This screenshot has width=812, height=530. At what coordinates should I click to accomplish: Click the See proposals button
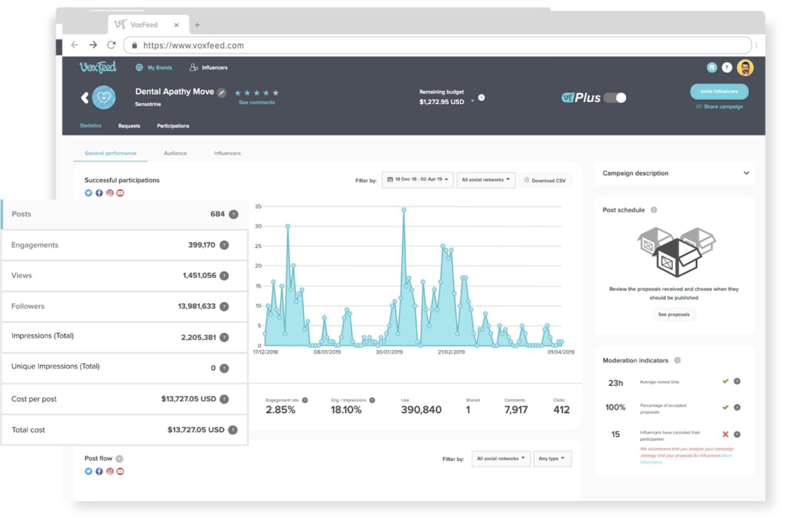click(x=674, y=314)
